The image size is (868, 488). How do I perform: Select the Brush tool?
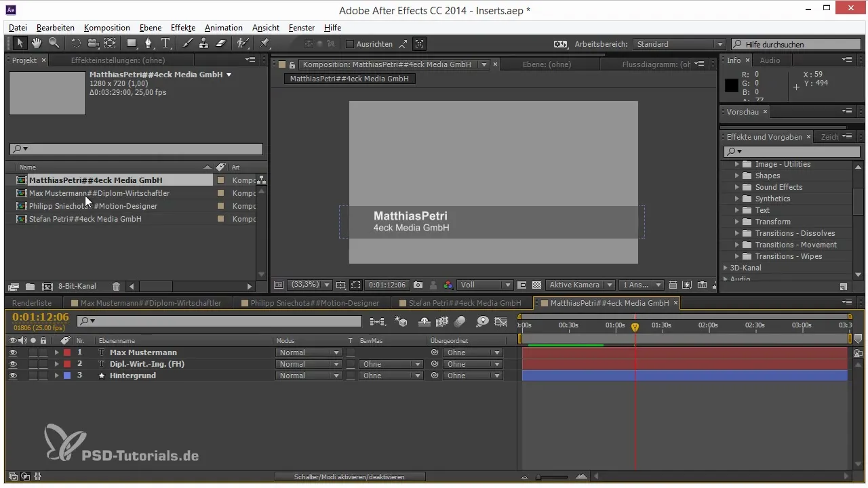188,43
